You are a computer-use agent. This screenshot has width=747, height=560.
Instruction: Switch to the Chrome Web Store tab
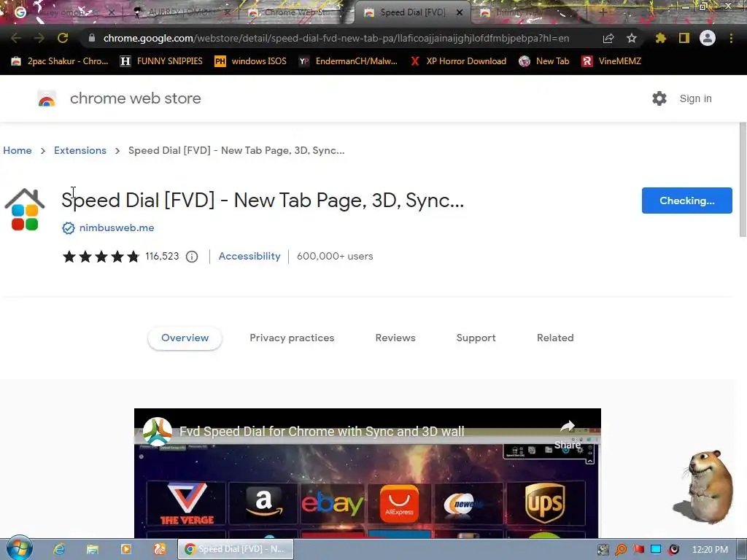[x=295, y=12]
